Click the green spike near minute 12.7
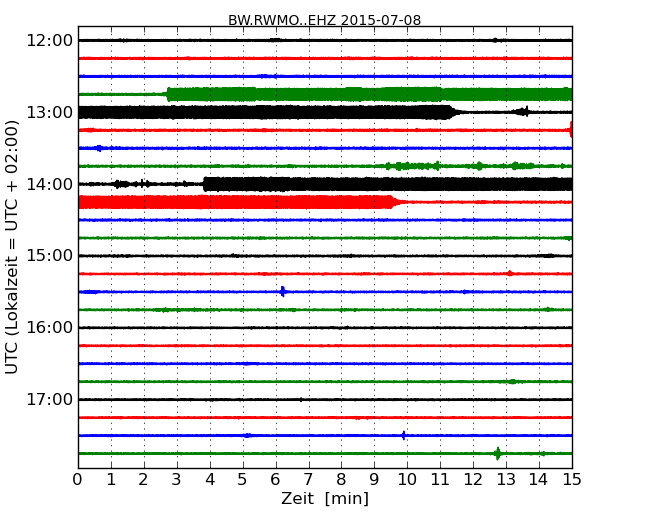Image resolution: width=650 pixels, height=520 pixels. click(497, 453)
